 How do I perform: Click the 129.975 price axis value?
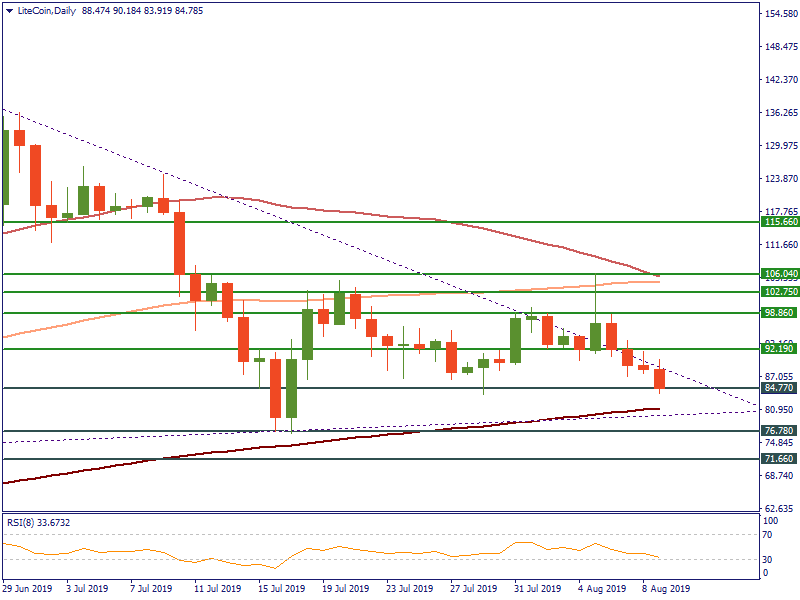[x=781, y=146]
